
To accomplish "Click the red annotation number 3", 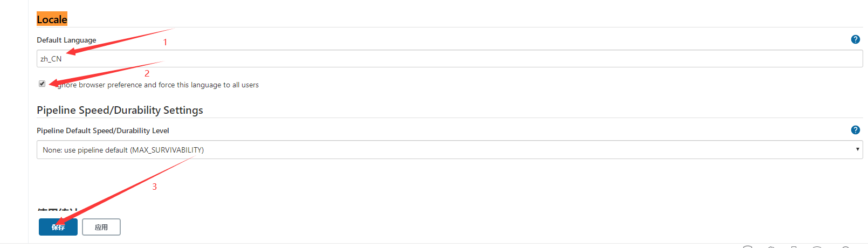I will pyautogui.click(x=154, y=187).
